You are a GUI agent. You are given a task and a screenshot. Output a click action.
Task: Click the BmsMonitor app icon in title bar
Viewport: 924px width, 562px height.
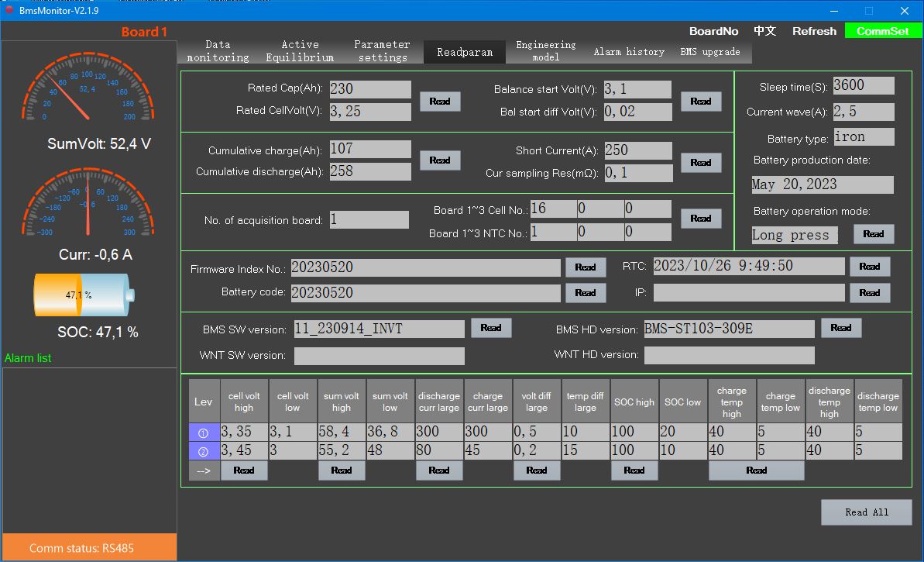pos(9,10)
